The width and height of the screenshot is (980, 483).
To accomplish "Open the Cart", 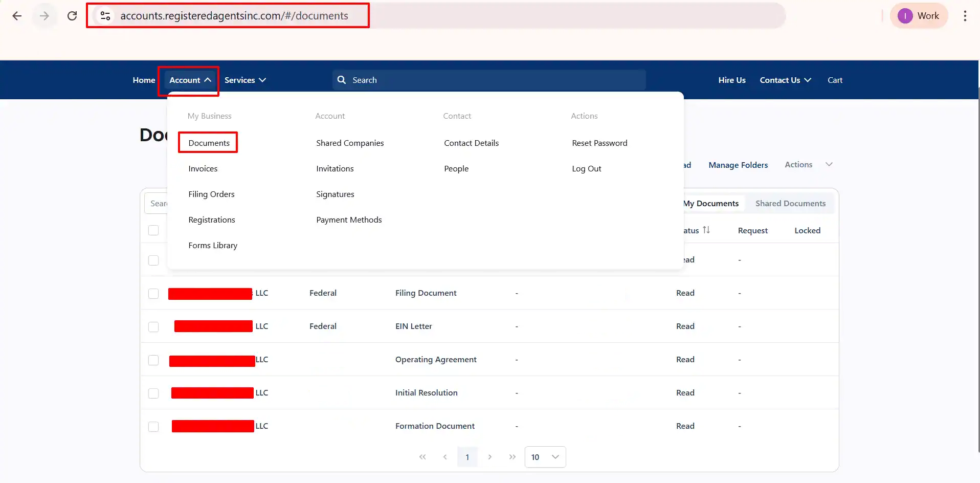I will [835, 80].
